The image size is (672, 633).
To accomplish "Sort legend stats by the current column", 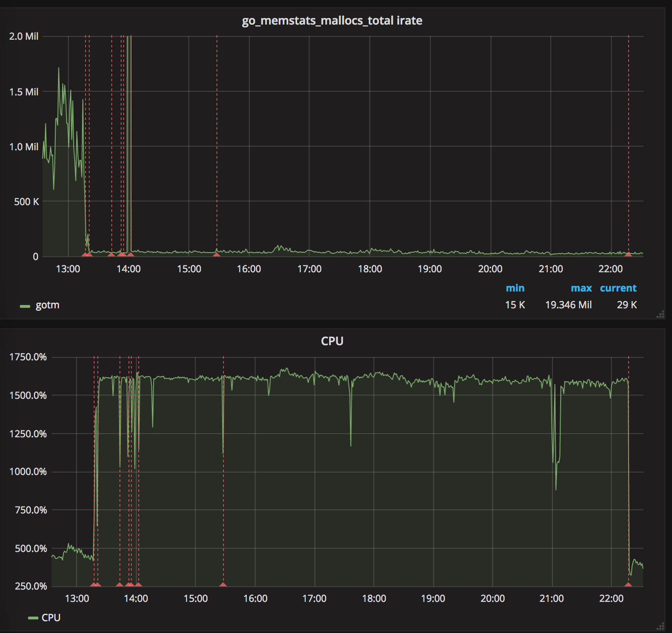I will coord(618,288).
